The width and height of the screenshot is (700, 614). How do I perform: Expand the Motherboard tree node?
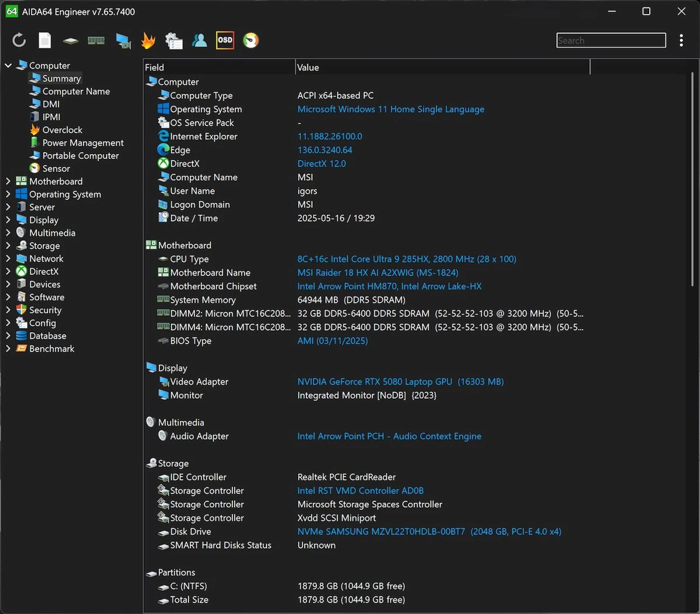[x=8, y=181]
